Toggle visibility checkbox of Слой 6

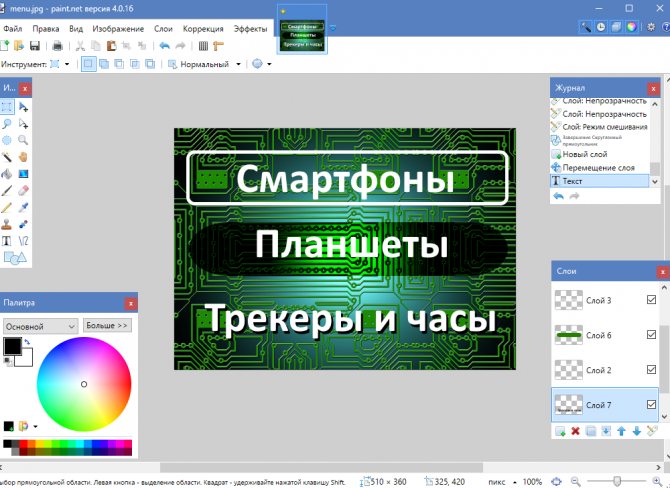651,335
